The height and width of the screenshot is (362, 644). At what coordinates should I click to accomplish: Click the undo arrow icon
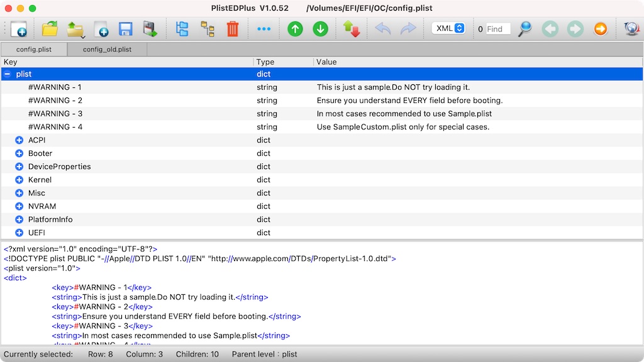click(x=383, y=29)
